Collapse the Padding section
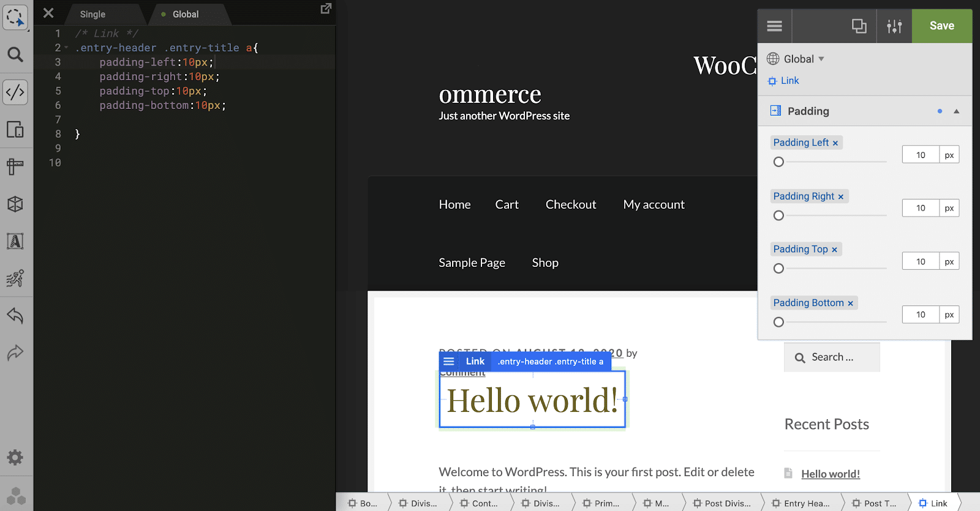980x511 pixels. pyautogui.click(x=956, y=111)
